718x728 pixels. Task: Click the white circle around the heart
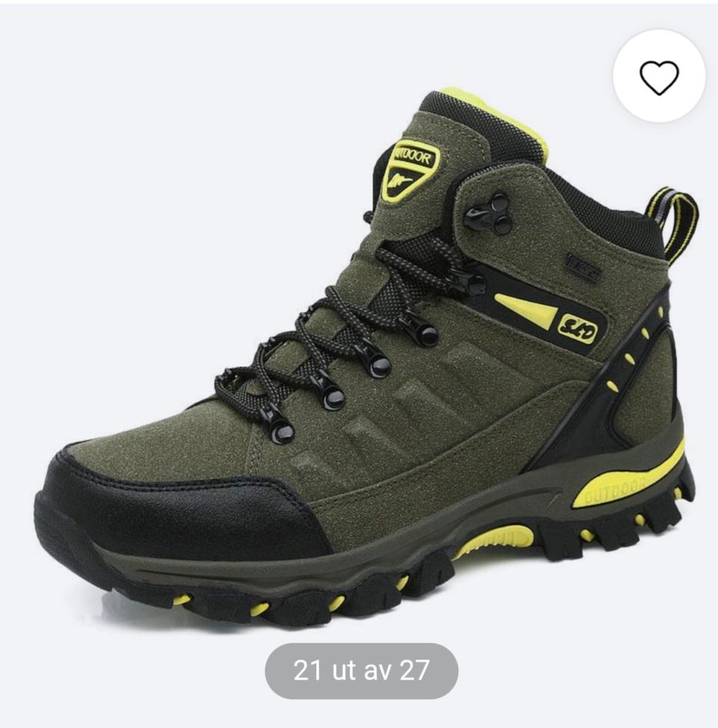click(659, 76)
